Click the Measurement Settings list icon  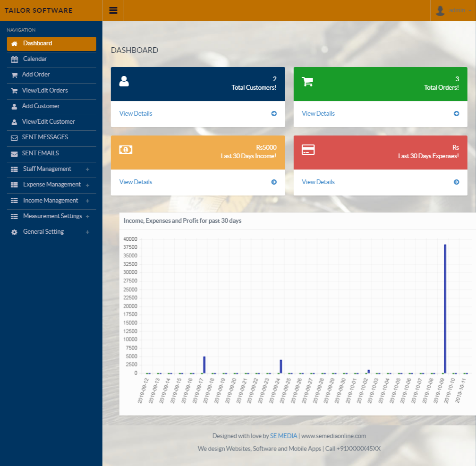pyautogui.click(x=14, y=216)
